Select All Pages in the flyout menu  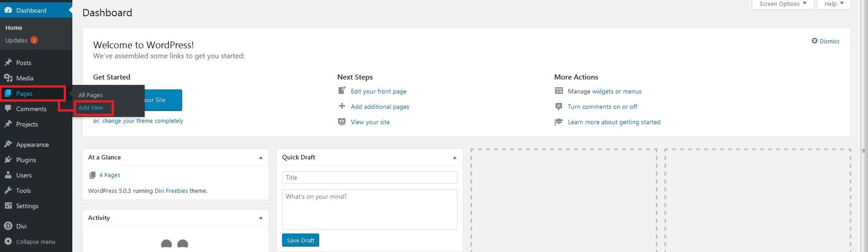(91, 95)
